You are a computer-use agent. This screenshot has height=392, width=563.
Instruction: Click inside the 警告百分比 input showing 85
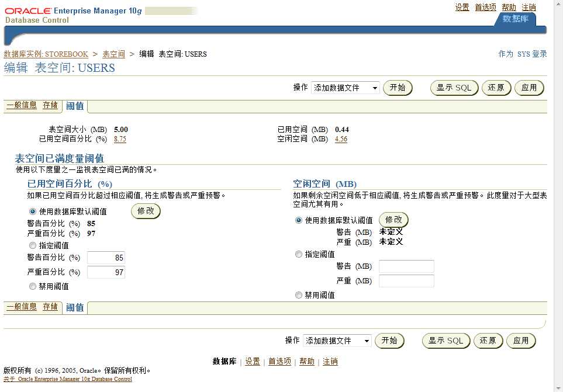[106, 258]
